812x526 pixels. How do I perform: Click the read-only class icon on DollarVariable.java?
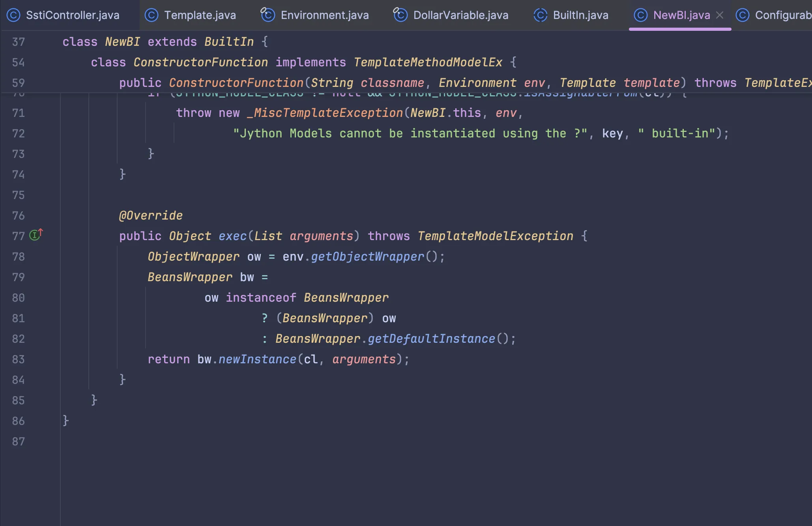coord(400,15)
